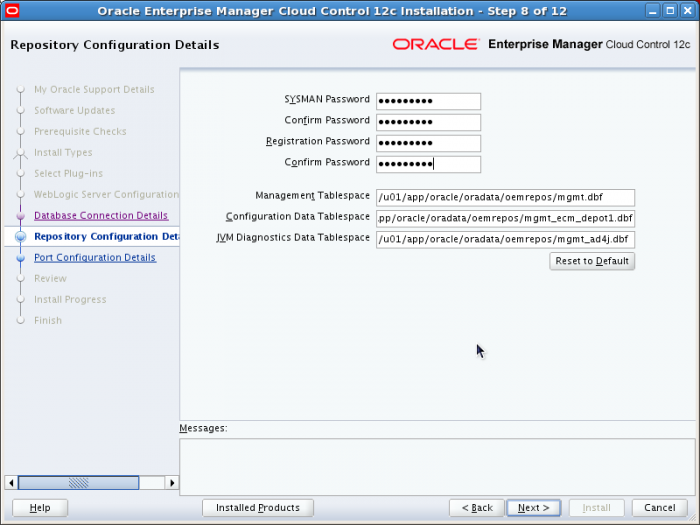Click the 'Review' step text

pyautogui.click(x=50, y=279)
